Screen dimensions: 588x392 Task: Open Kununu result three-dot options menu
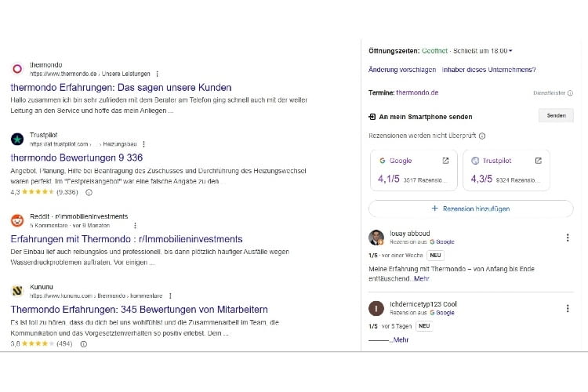tap(170, 296)
